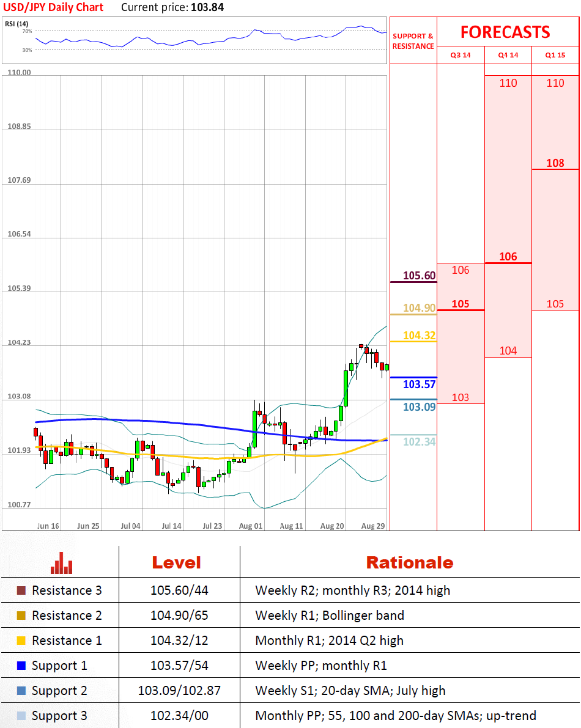This screenshot has width=581, height=728.
Task: Click the bold Q4 14 forecast 106
Action: tap(508, 256)
